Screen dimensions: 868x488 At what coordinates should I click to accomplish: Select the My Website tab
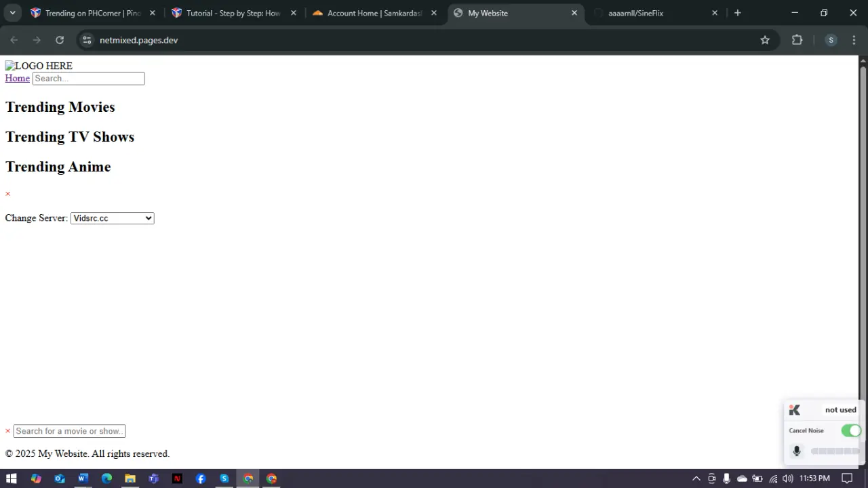click(516, 13)
